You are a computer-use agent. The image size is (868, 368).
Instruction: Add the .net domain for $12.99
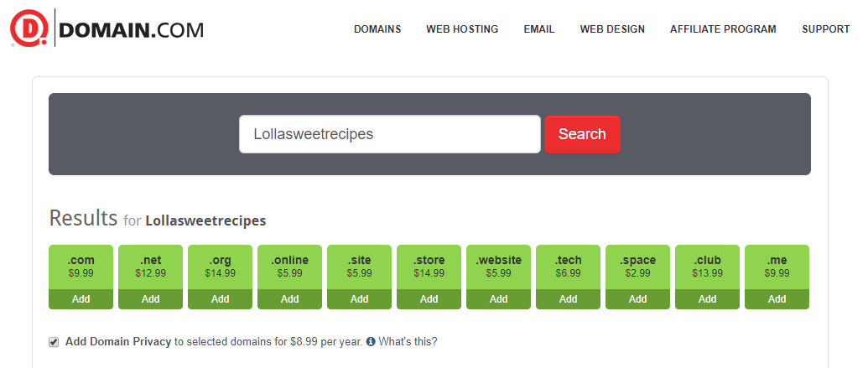(x=150, y=299)
